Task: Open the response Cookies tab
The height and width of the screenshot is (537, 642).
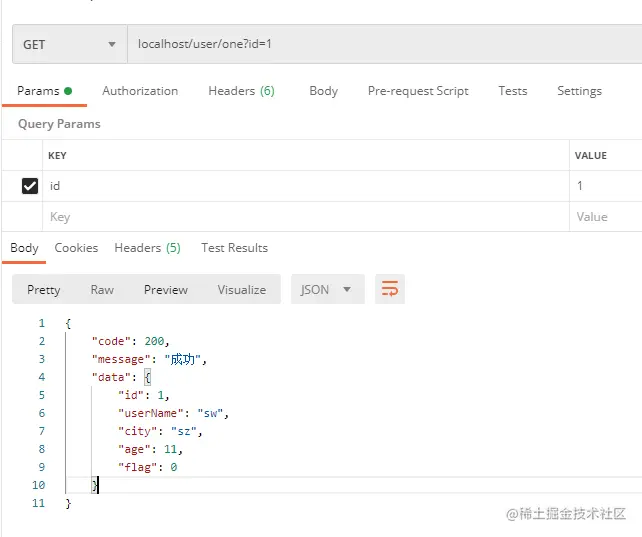Action: (76, 248)
